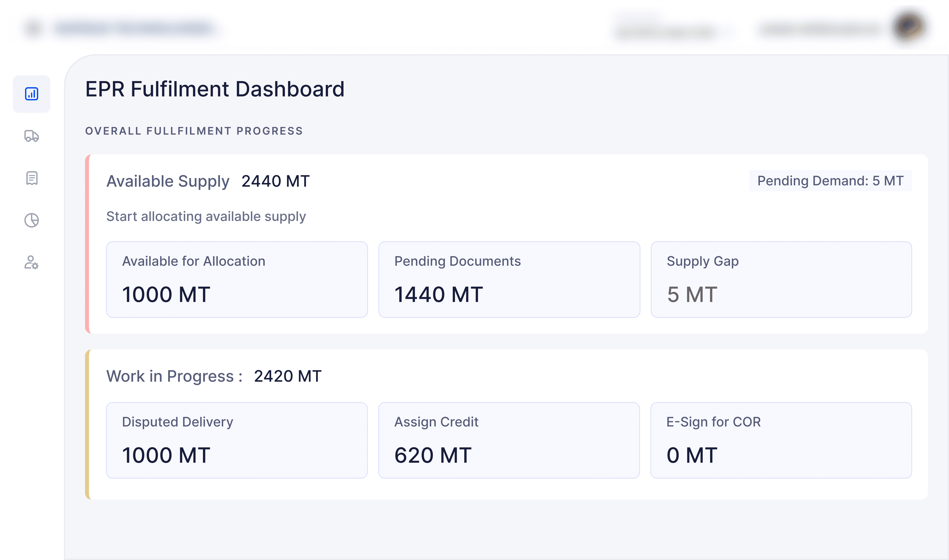949x560 pixels.
Task: Click the Available Supply 2440 MT heading
Action: pos(208,181)
